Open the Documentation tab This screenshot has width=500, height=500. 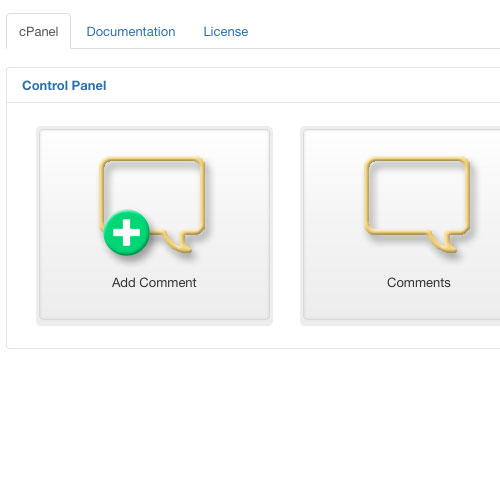pos(131,32)
